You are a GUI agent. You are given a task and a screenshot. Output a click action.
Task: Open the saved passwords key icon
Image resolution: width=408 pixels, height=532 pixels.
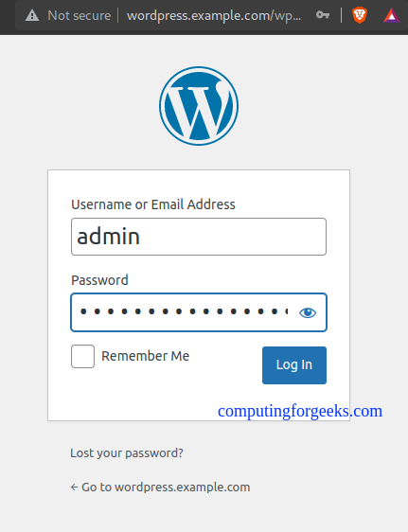click(x=323, y=15)
